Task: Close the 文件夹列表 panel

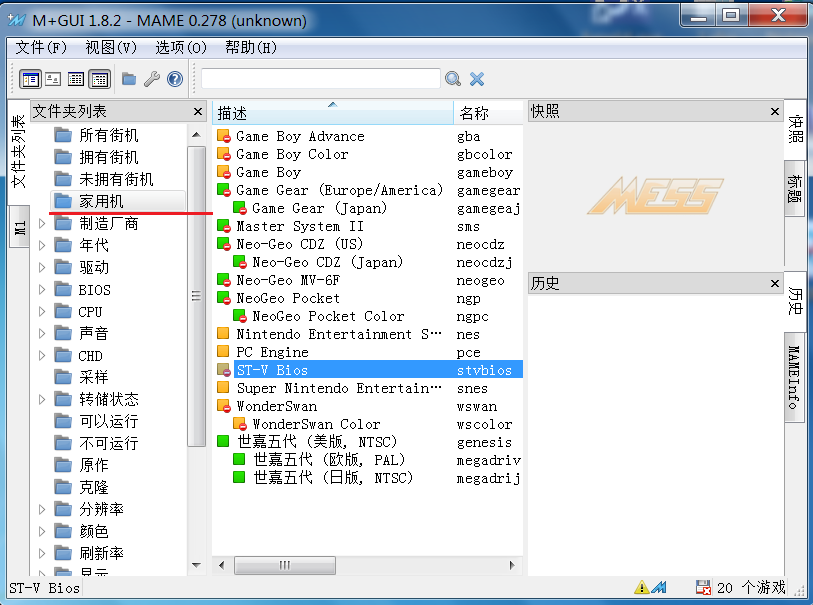Action: pyautogui.click(x=198, y=111)
